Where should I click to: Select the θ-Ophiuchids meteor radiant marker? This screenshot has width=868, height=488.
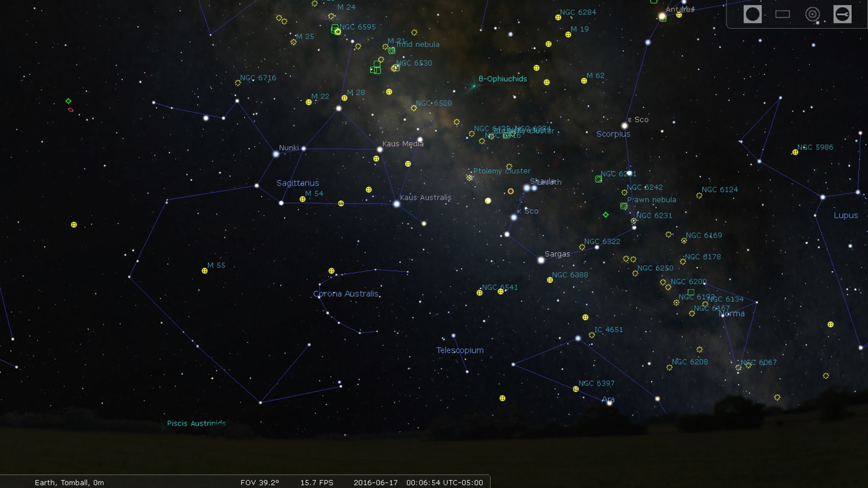click(474, 86)
